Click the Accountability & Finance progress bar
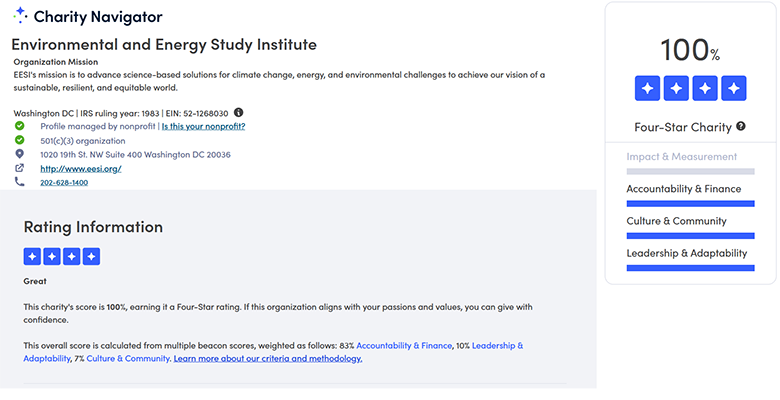 (x=690, y=203)
